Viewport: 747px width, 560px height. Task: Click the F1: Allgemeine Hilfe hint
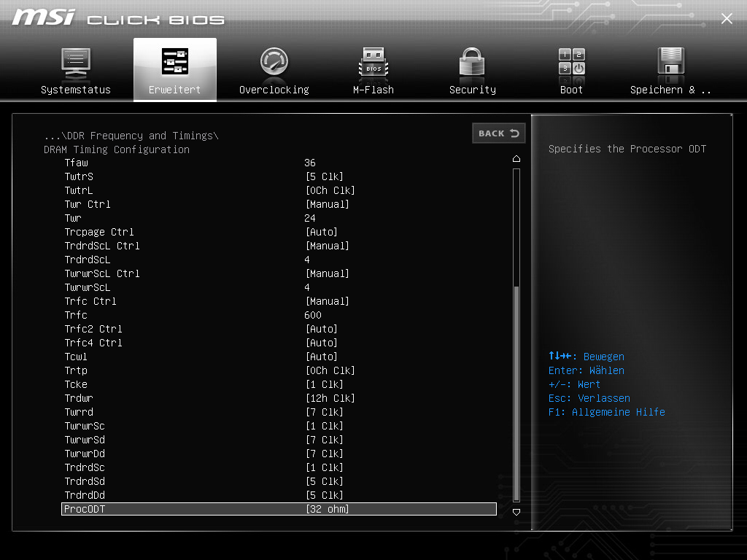(606, 412)
